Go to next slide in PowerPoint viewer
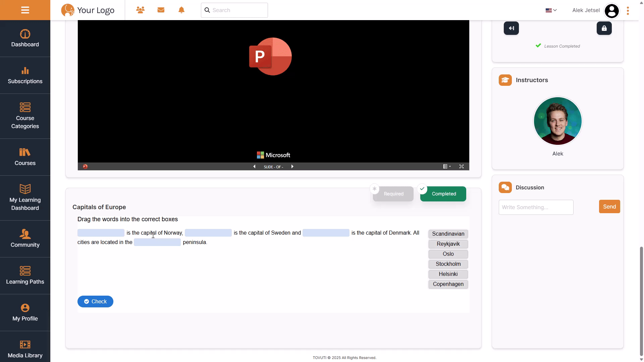The width and height of the screenshot is (644, 362). click(292, 167)
